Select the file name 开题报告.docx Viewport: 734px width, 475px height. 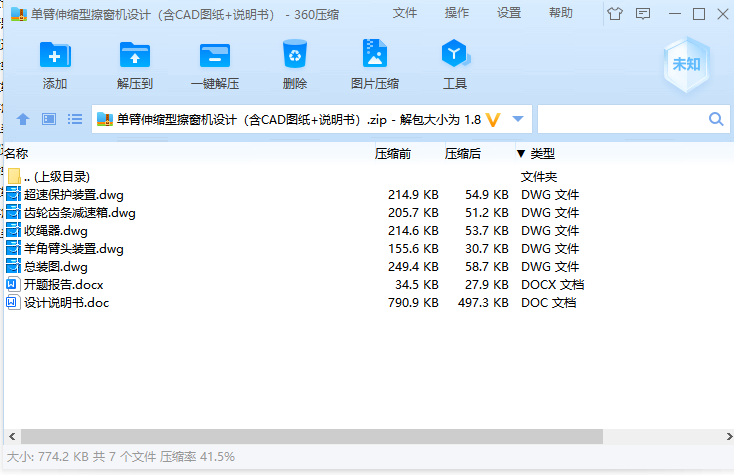click(64, 285)
